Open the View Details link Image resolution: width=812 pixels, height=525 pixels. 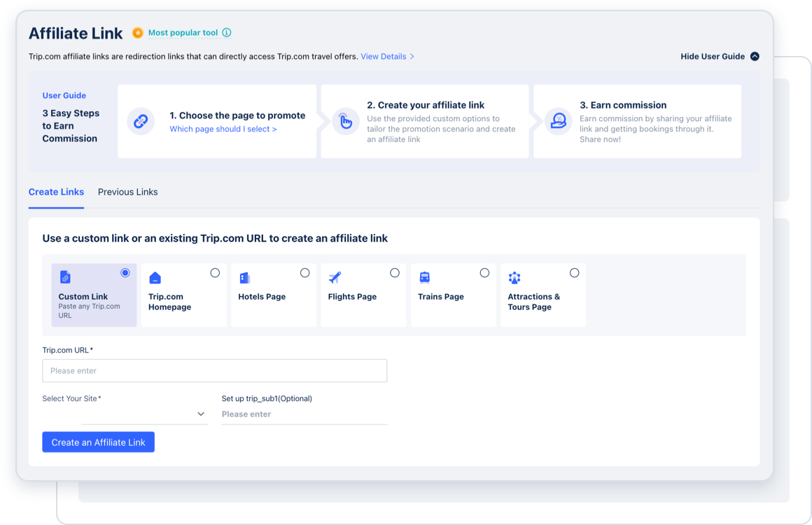click(387, 57)
